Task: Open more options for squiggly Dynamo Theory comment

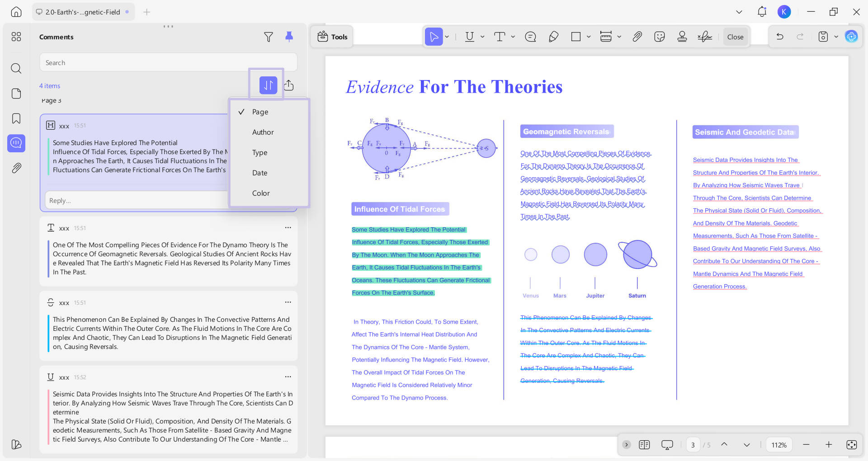Action: 288,227
